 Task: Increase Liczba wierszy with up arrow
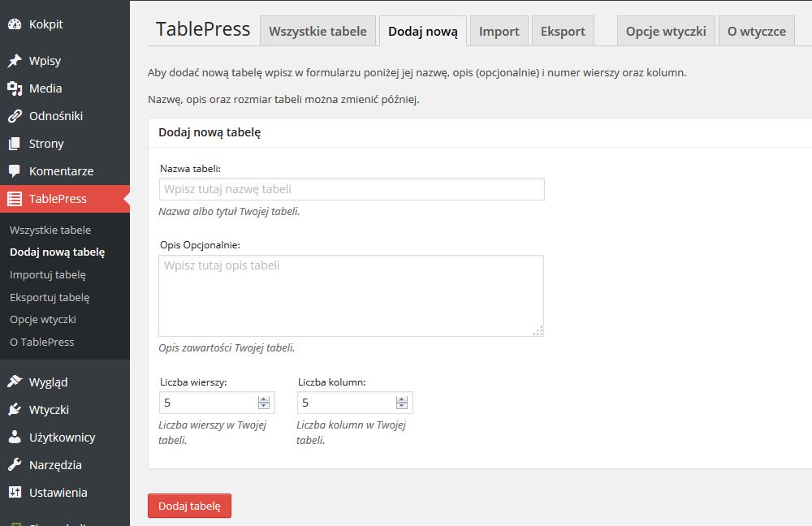tap(264, 399)
